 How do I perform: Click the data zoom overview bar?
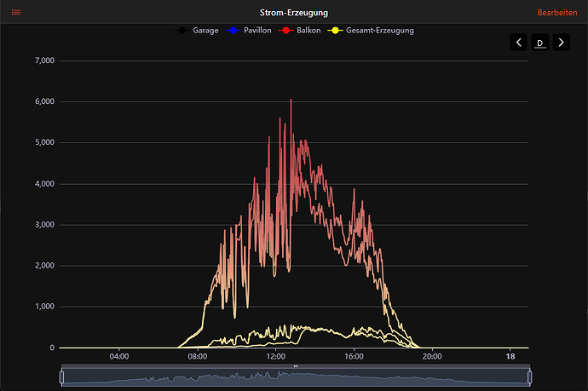[296, 377]
